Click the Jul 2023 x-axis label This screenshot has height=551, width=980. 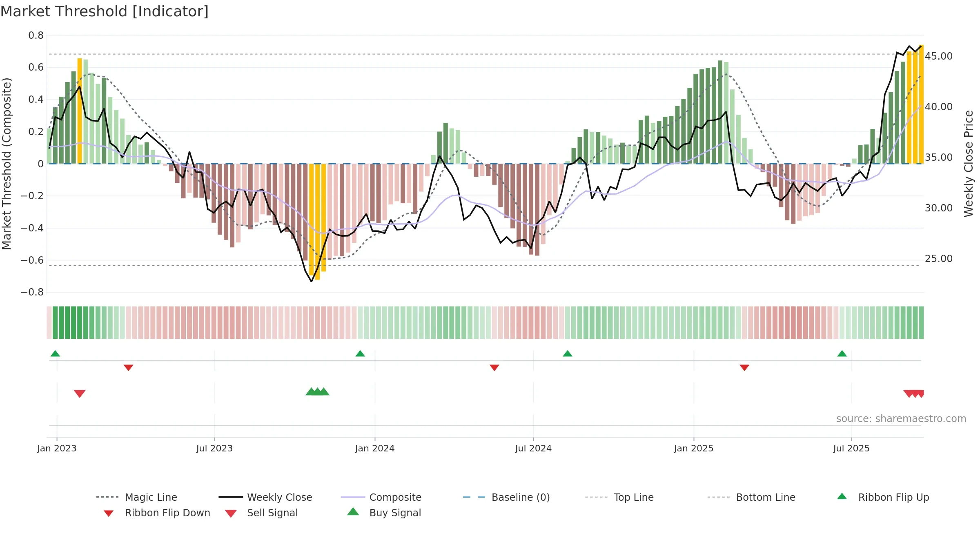tap(214, 448)
